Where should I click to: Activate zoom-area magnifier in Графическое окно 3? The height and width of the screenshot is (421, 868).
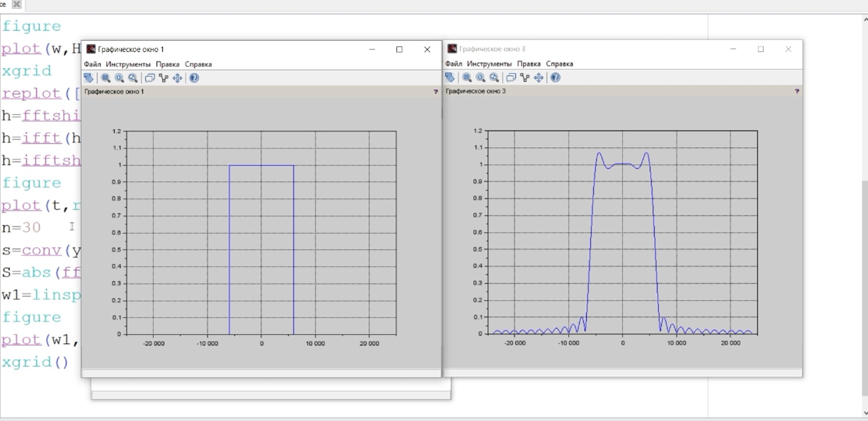point(467,77)
